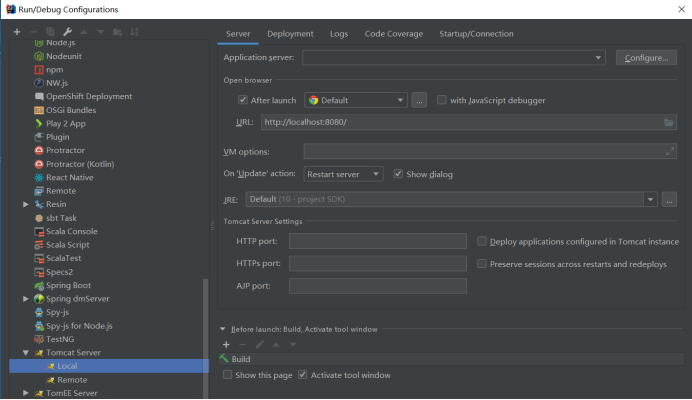Move the configuration up in the list toolbar
Screen dimensions: 692x400
coord(84,32)
